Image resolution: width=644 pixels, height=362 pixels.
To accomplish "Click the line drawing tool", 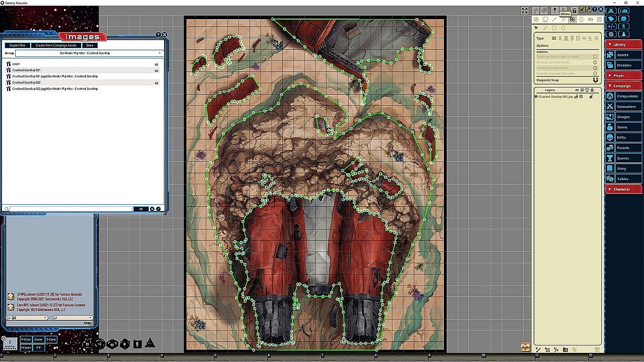I will [x=545, y=28].
